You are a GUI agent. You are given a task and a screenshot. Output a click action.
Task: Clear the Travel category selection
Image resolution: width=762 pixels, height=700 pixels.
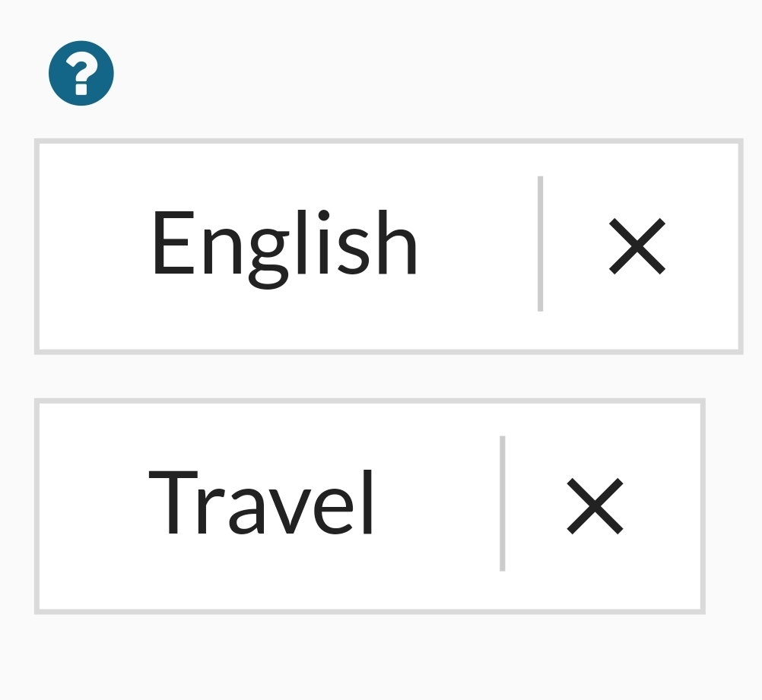(x=595, y=506)
